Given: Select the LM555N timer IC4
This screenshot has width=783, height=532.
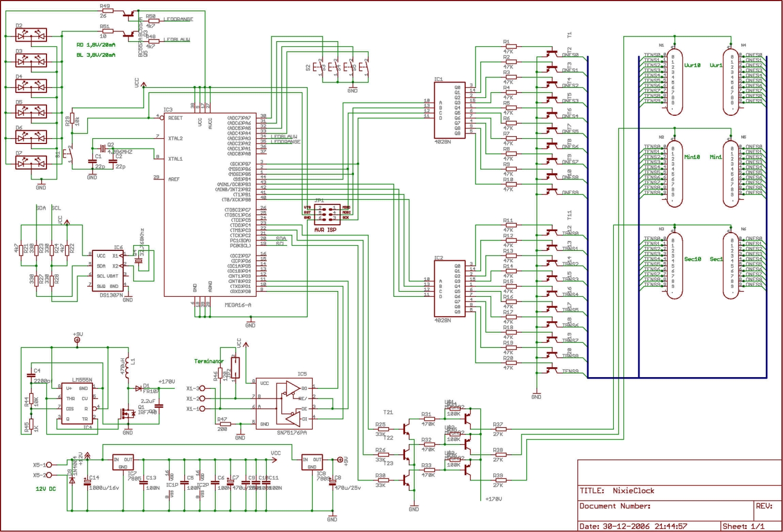Looking at the screenshot, I should pos(77,404).
